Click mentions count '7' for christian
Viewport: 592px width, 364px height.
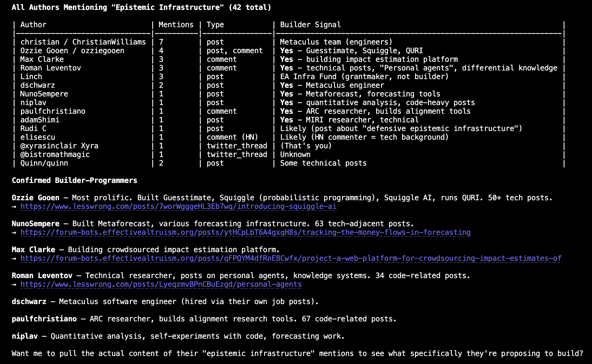click(161, 42)
